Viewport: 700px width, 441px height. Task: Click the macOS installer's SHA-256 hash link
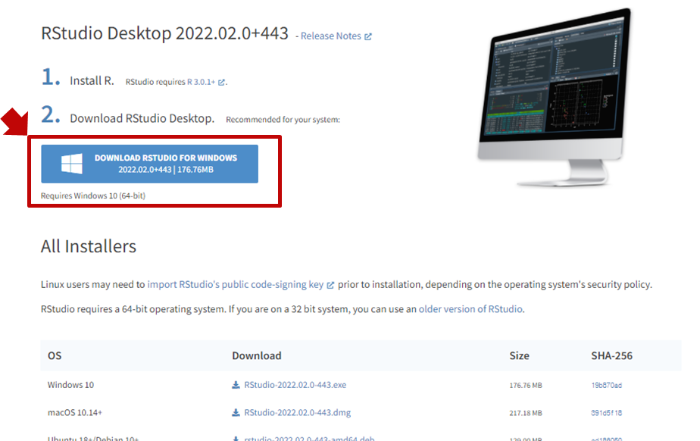pos(606,413)
